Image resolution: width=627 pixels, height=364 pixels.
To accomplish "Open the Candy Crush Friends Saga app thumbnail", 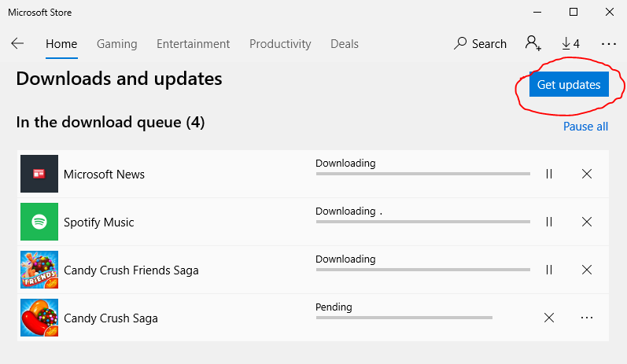I will pos(39,270).
